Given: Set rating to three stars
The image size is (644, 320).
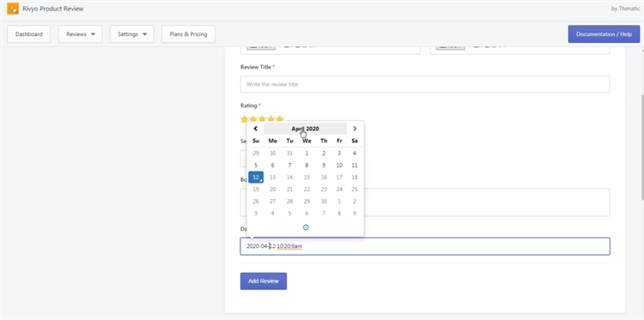Looking at the screenshot, I should pos(262,119).
